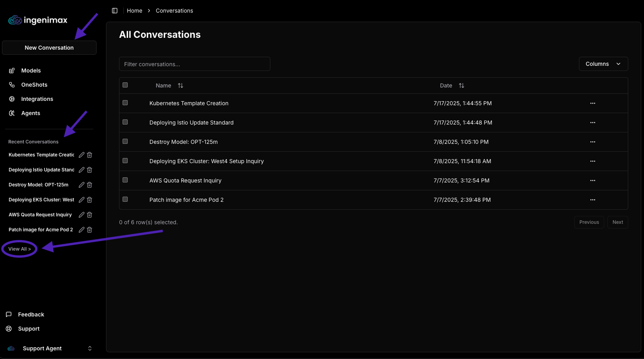The width and height of the screenshot is (644, 359).
Task: Open three-dot menu for Deploying Istio Update Standard
Action: 592,123
